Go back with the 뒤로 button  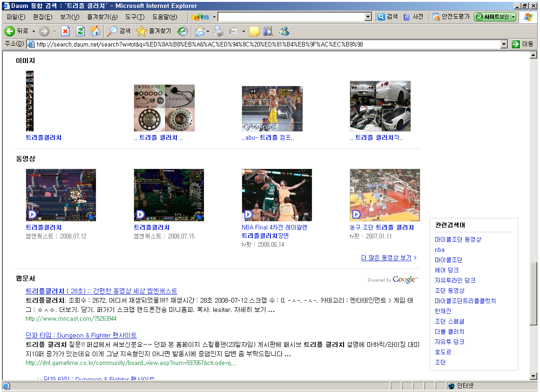pyautogui.click(x=17, y=31)
